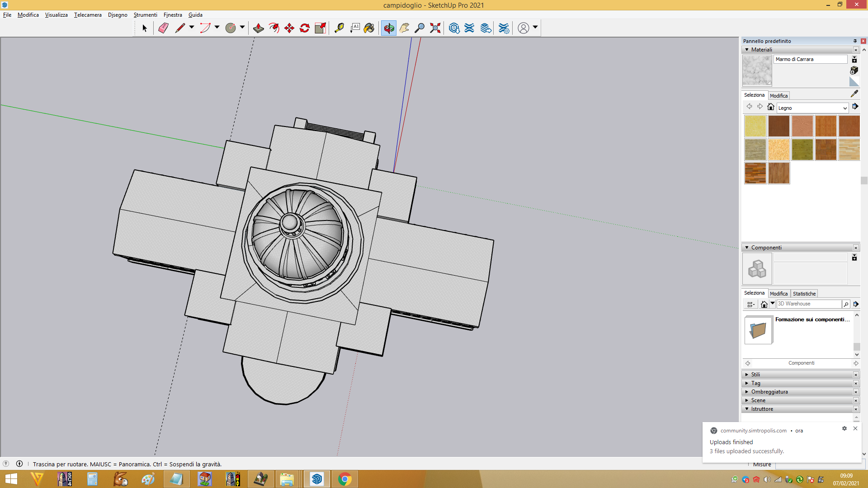Switch to Componenti Statistiche tab
Image resolution: width=868 pixels, height=488 pixels.
[804, 294]
